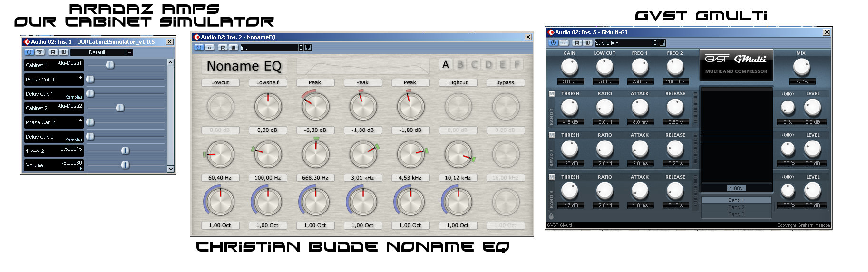Screen dimensions: 868x272
Task: Enable W automation write in GMulti-GJ window
Action: pyautogui.click(x=587, y=43)
